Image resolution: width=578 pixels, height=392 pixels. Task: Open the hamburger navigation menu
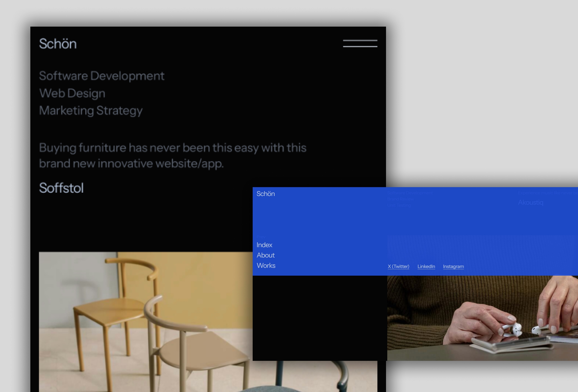coord(360,44)
